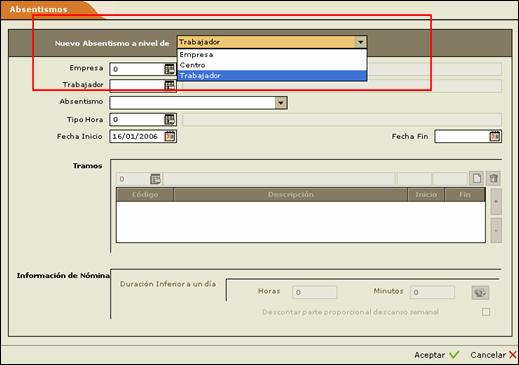519x365 pixels.
Task: Click the Tramos section label
Action: 88,166
